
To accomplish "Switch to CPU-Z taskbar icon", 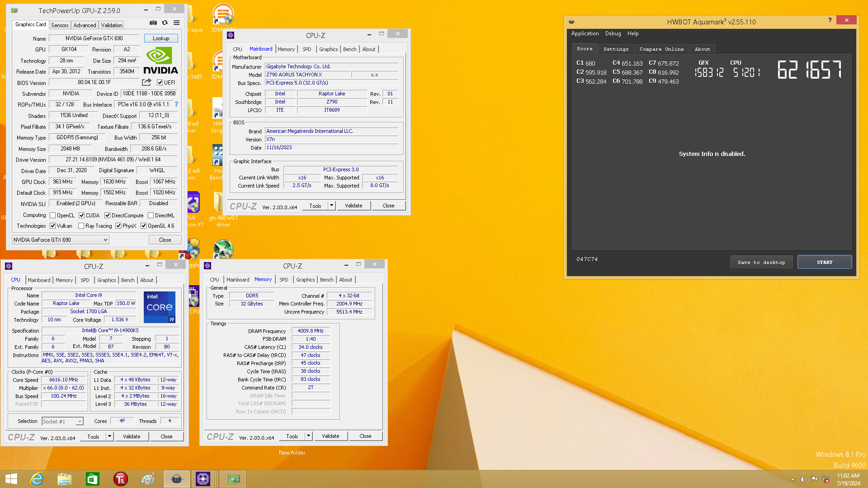I will (203, 479).
